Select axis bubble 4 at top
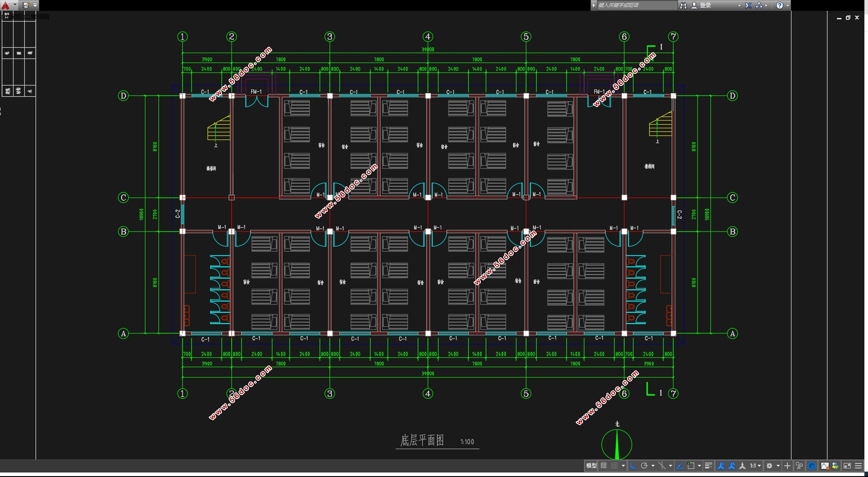Image resolution: width=868 pixels, height=477 pixels. point(428,36)
